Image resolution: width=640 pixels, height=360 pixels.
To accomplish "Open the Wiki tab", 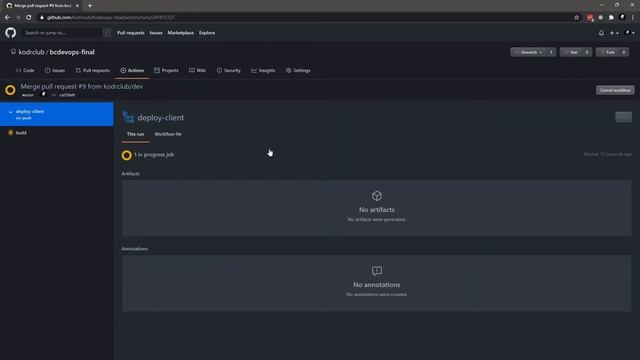I will pos(197,70).
